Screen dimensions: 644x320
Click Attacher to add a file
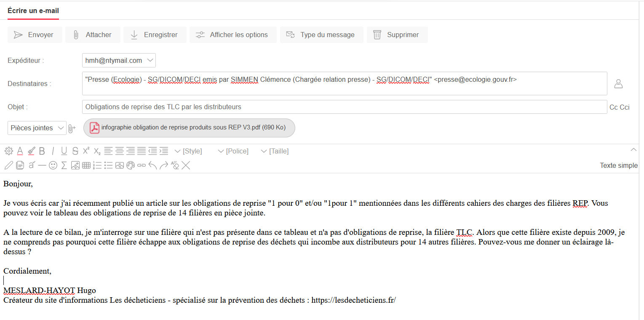point(93,35)
